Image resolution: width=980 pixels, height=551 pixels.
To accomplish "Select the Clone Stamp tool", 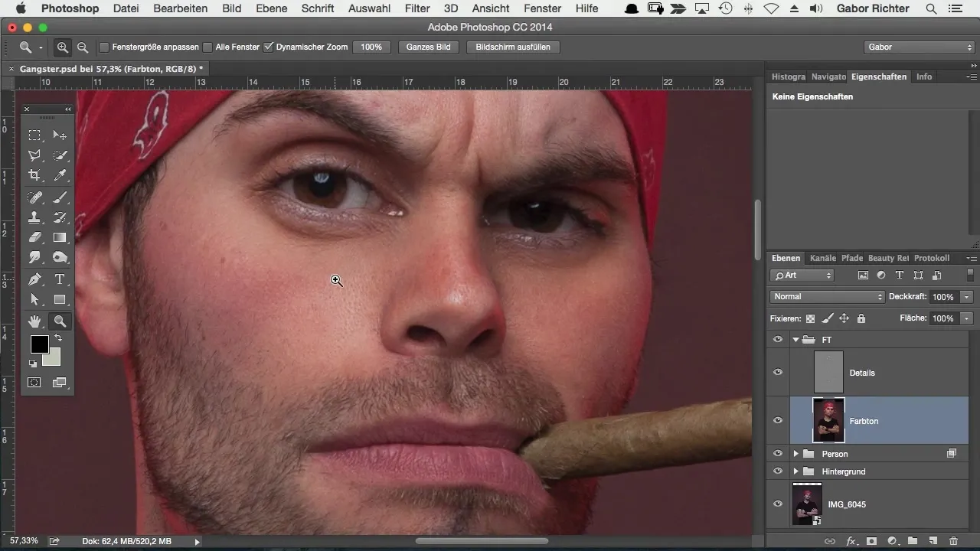I will (34, 217).
